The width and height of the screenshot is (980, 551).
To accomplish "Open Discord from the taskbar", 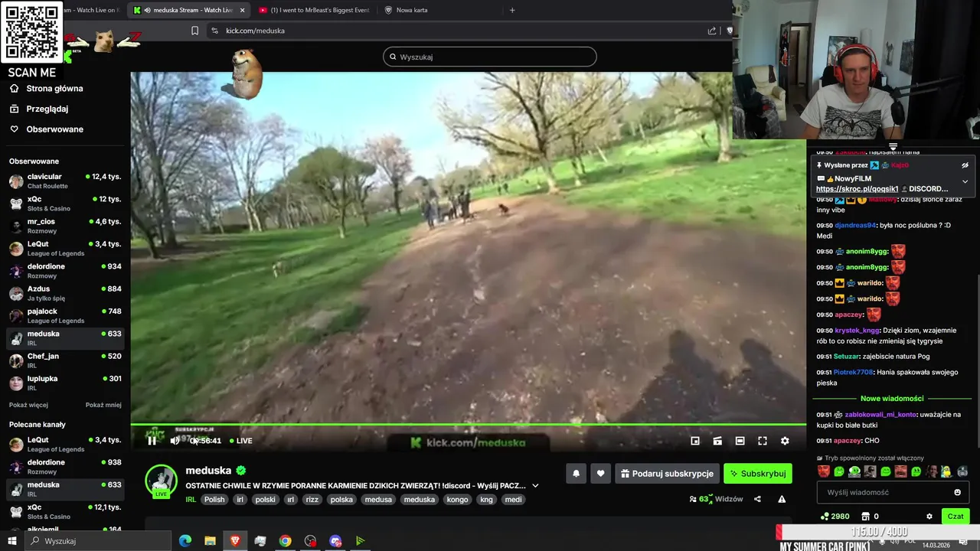I will (x=335, y=541).
